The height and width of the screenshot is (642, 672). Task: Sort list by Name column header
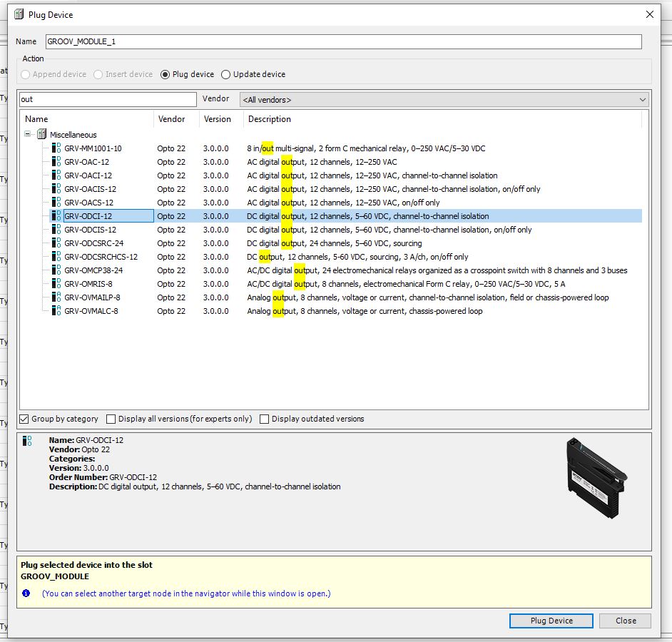pos(86,118)
